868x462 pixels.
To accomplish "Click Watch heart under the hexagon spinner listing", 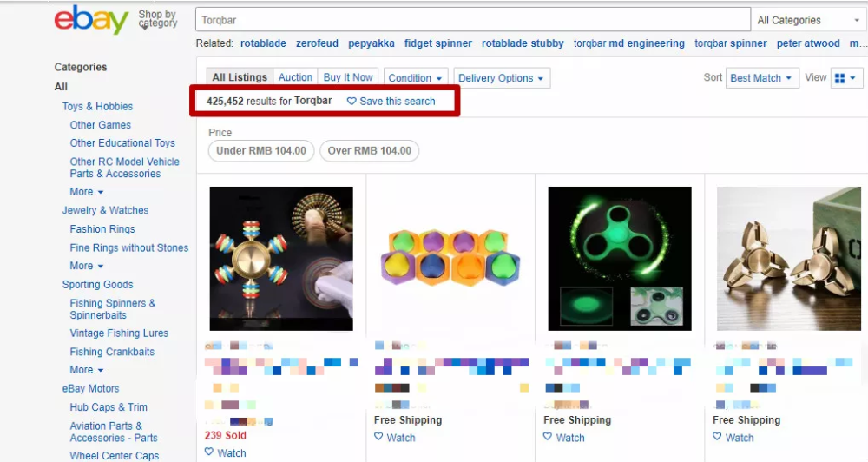I will coord(378,437).
